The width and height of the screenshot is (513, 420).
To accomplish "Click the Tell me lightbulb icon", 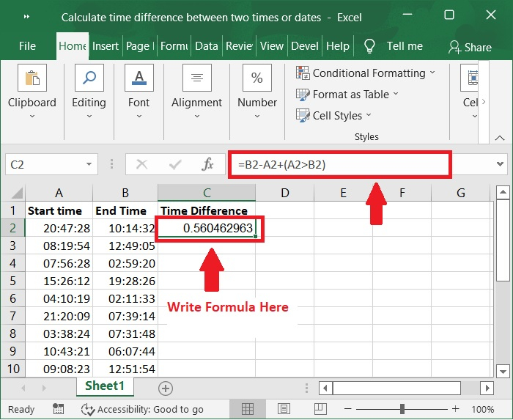I will pos(369,46).
